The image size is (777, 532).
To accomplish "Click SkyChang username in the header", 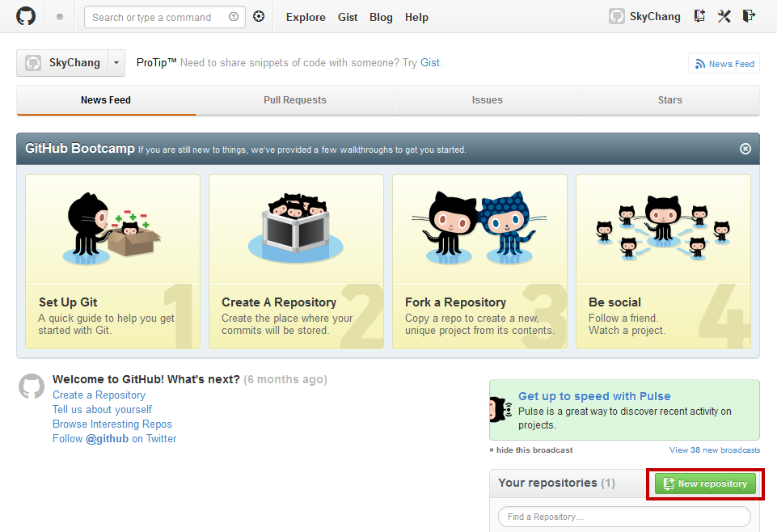I will click(655, 16).
